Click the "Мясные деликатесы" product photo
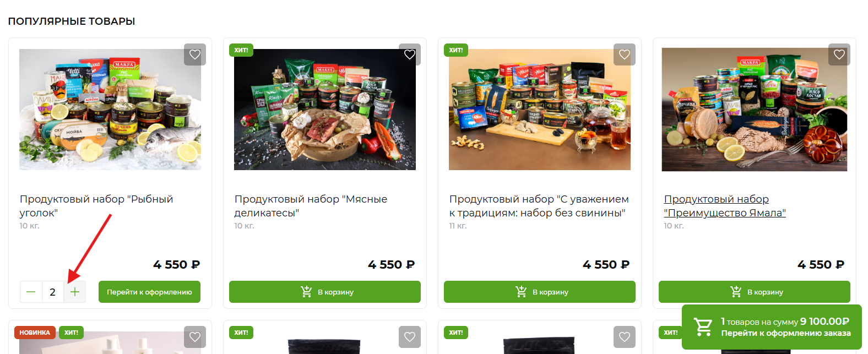Screen dimensions: 868x354 (325, 110)
